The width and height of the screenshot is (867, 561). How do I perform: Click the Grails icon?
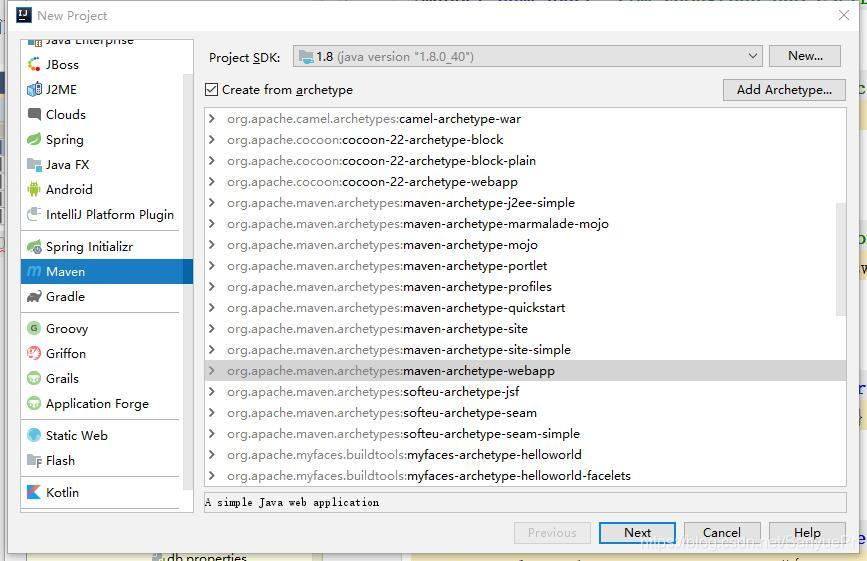pyautogui.click(x=34, y=379)
